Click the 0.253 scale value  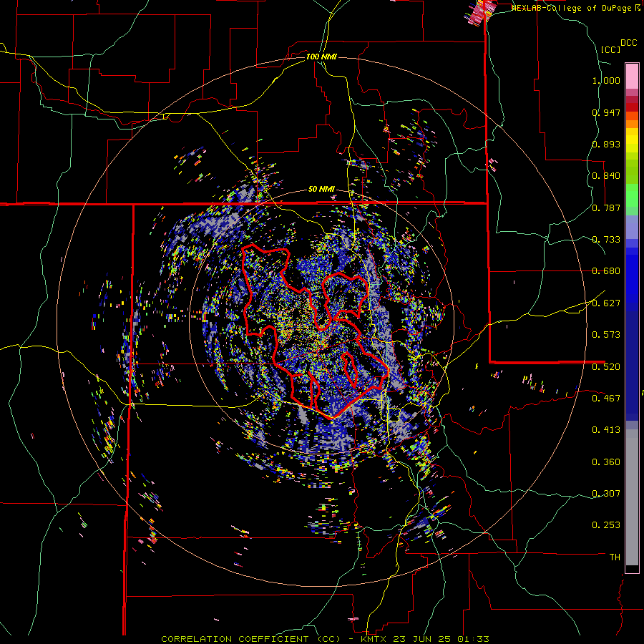click(606, 525)
